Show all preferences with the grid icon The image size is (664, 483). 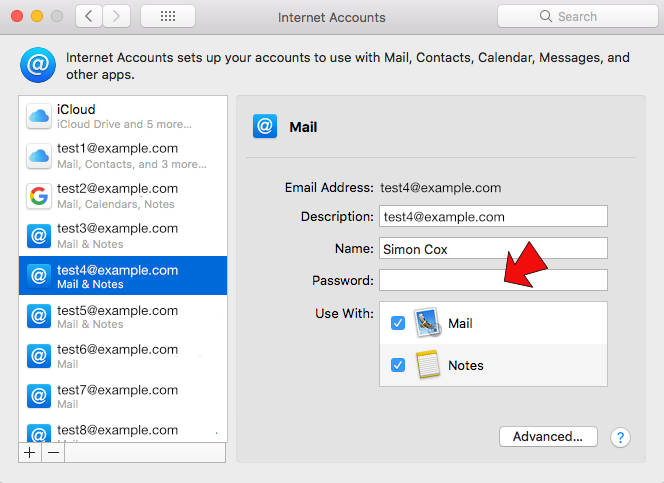[168, 17]
